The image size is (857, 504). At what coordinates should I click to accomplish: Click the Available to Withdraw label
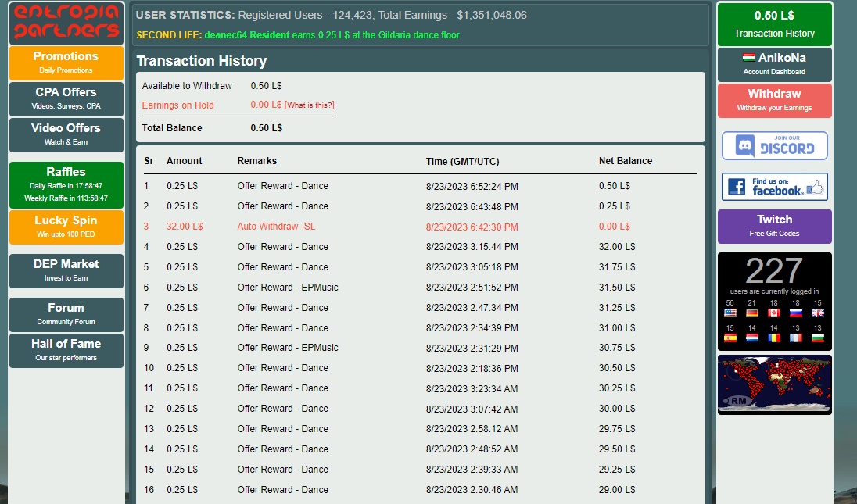point(187,86)
